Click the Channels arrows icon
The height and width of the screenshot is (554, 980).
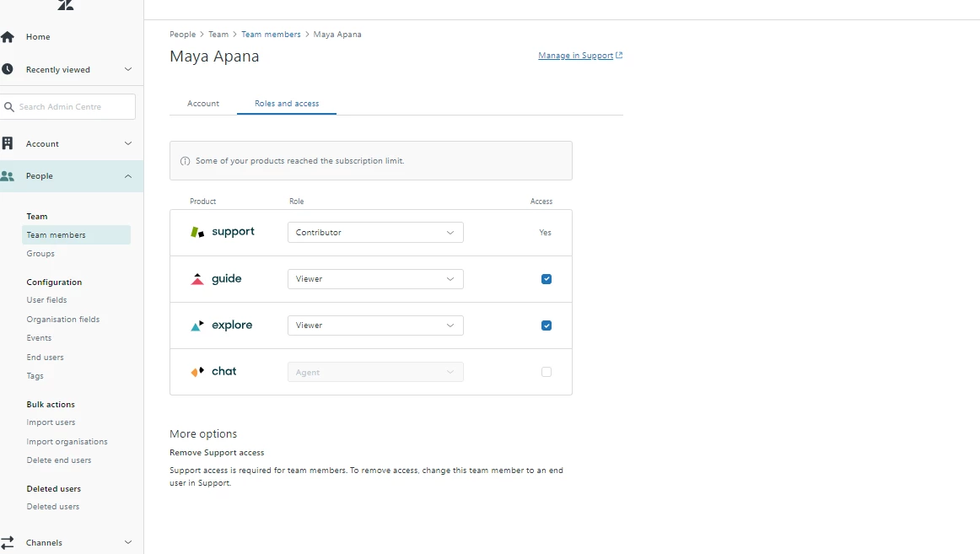pos(8,543)
